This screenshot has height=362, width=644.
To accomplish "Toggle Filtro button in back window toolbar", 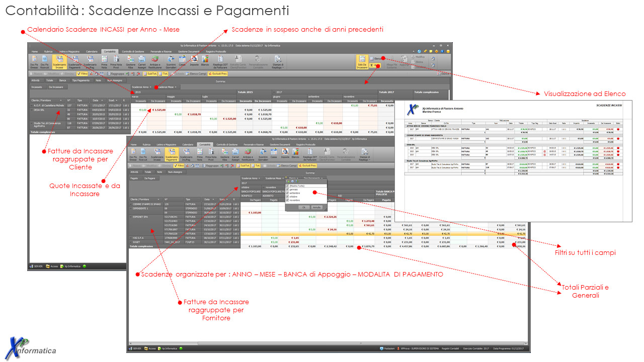I will point(82,74).
